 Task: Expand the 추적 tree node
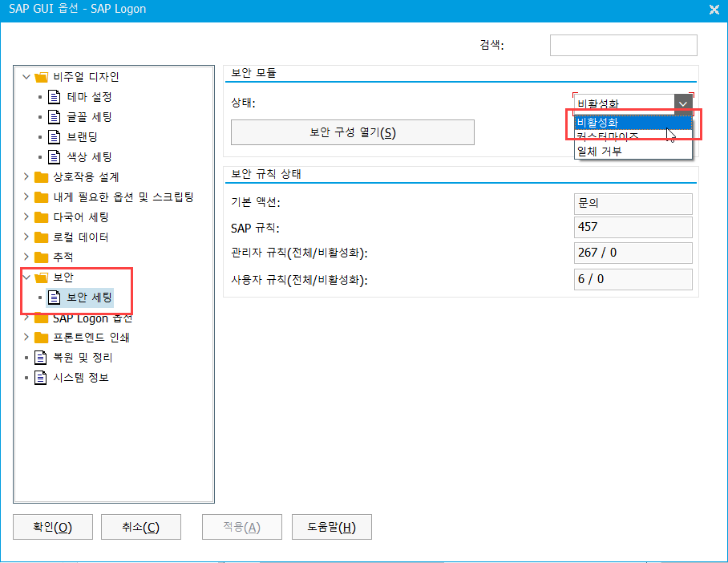coord(26,257)
